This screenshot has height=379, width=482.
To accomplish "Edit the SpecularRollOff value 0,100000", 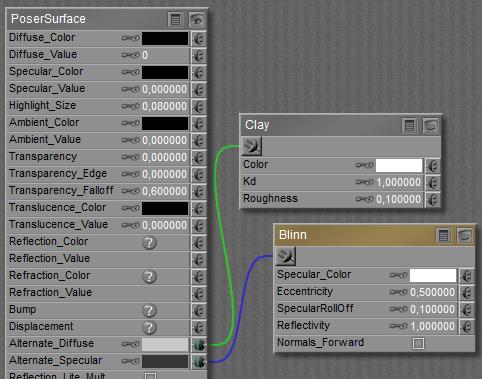I will [433, 310].
